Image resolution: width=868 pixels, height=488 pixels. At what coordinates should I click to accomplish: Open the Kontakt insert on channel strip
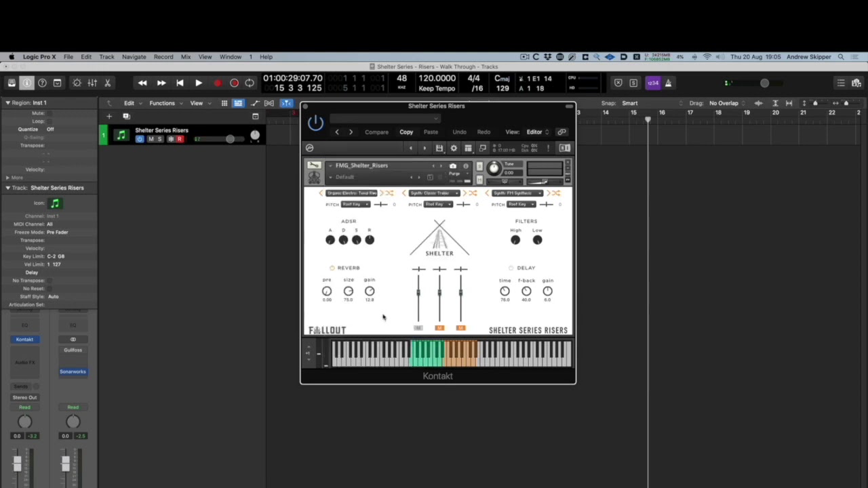[24, 339]
